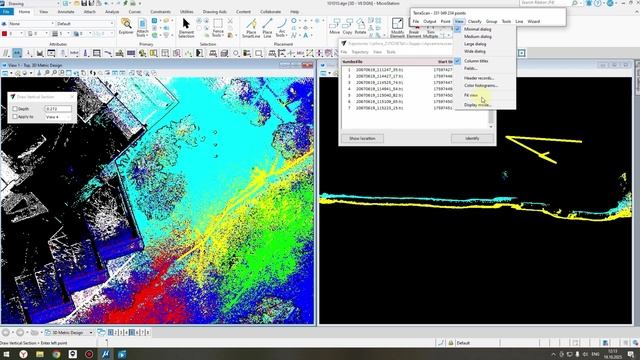
Task: Open the Explorer tool in Primary group
Action: click(x=126, y=26)
